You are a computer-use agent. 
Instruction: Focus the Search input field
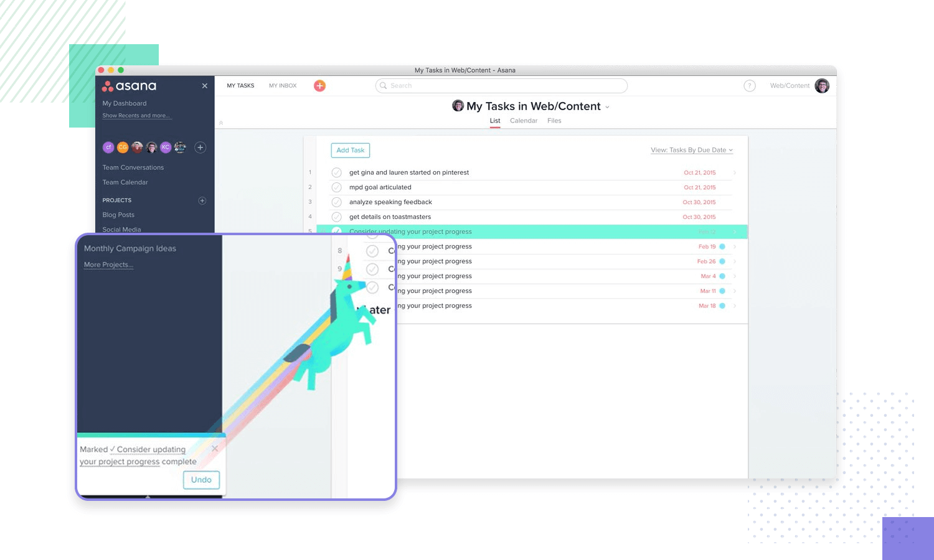pyautogui.click(x=501, y=86)
